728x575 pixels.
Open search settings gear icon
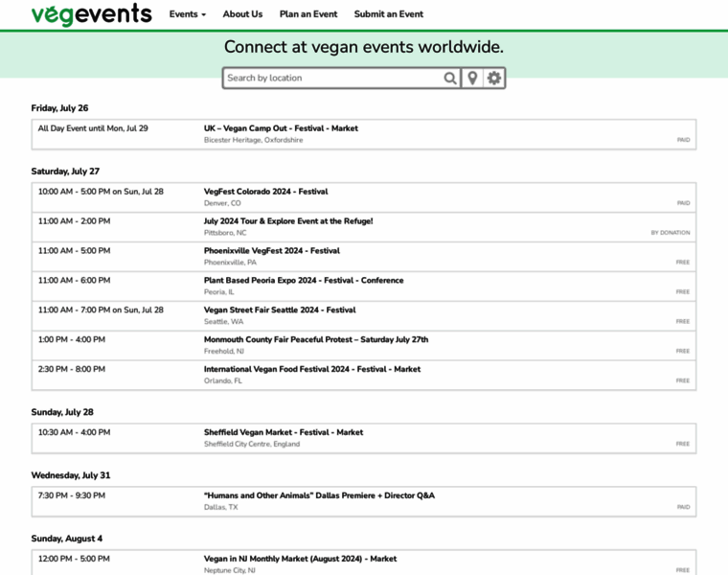coord(494,79)
